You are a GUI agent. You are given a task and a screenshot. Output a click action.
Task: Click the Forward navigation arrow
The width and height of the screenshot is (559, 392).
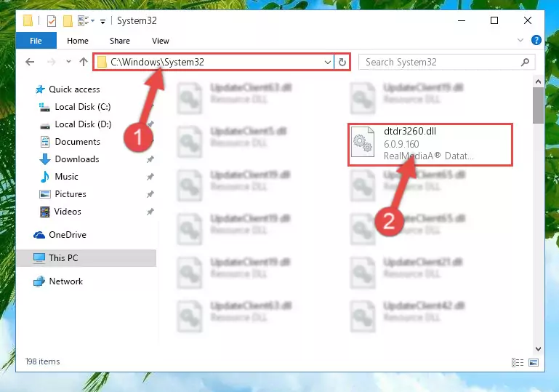(52, 62)
